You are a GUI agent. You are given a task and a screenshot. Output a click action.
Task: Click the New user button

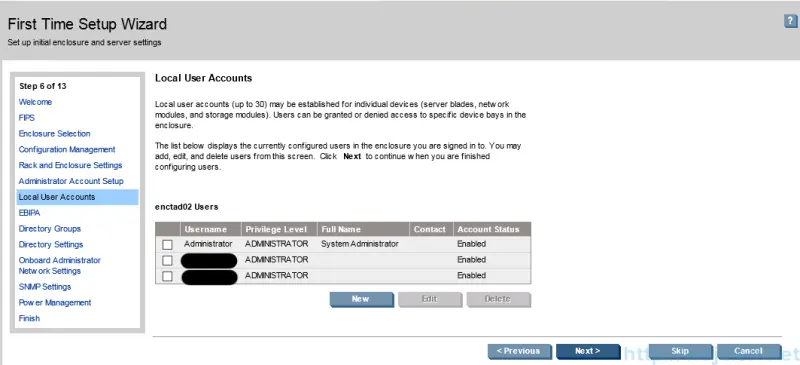click(x=361, y=299)
